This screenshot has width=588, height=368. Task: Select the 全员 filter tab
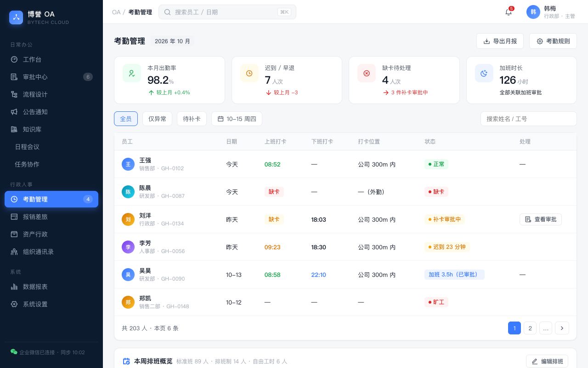(126, 119)
